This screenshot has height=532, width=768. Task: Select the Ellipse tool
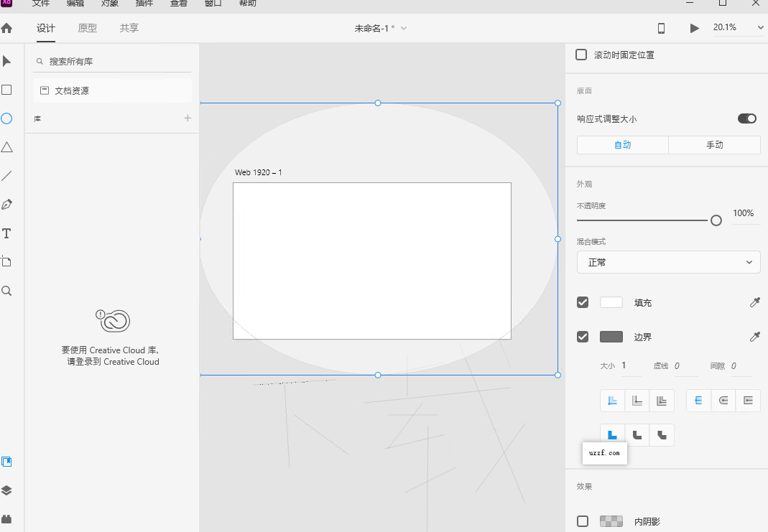(7, 118)
